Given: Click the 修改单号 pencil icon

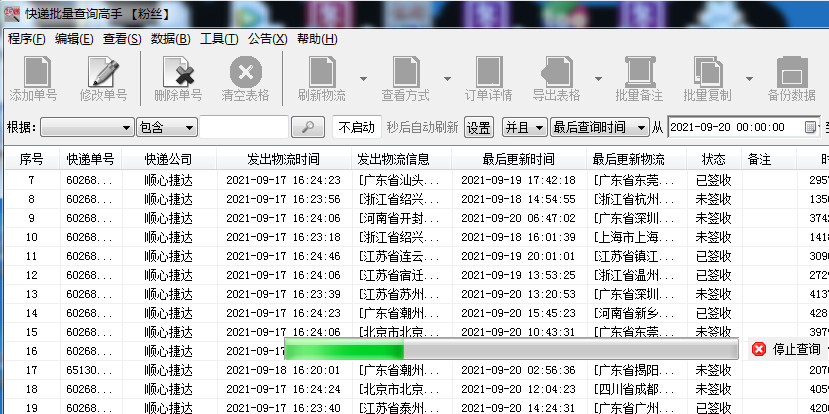Looking at the screenshot, I should point(103,71).
